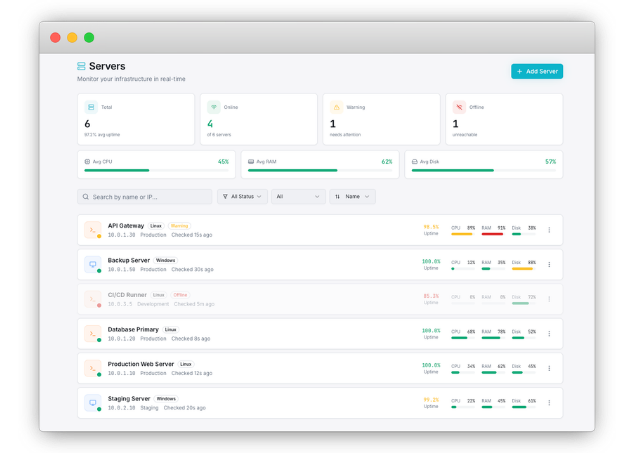Viewport: 634px width, 453px height.
Task: Click the yellow minimize window button
Action: [x=72, y=38]
